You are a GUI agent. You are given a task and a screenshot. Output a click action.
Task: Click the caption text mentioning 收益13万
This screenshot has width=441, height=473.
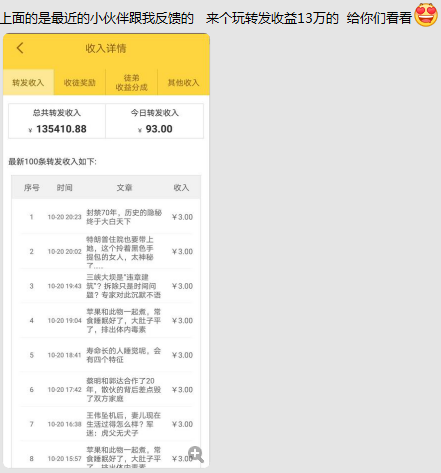[x=272, y=18]
